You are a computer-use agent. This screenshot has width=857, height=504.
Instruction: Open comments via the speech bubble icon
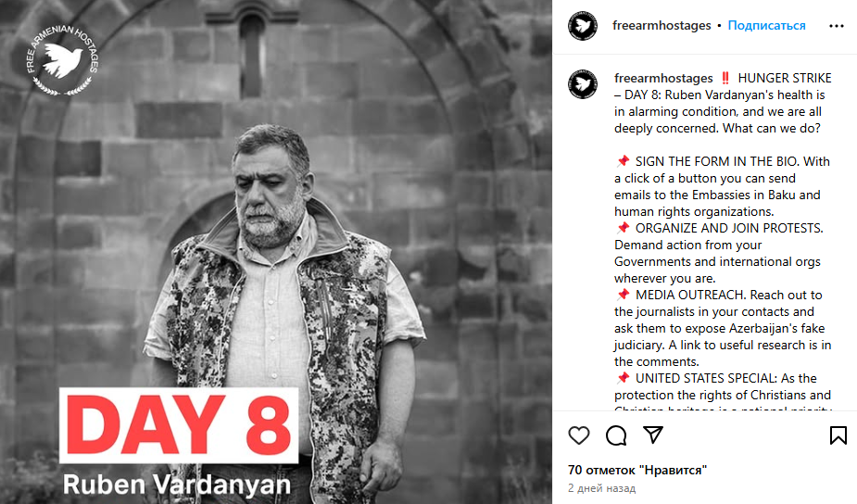coord(616,435)
